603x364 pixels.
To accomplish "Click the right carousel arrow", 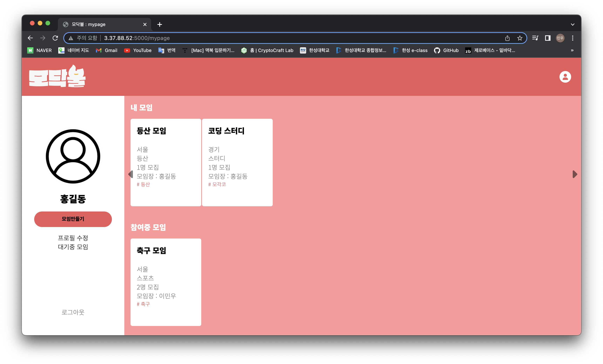I will point(574,174).
